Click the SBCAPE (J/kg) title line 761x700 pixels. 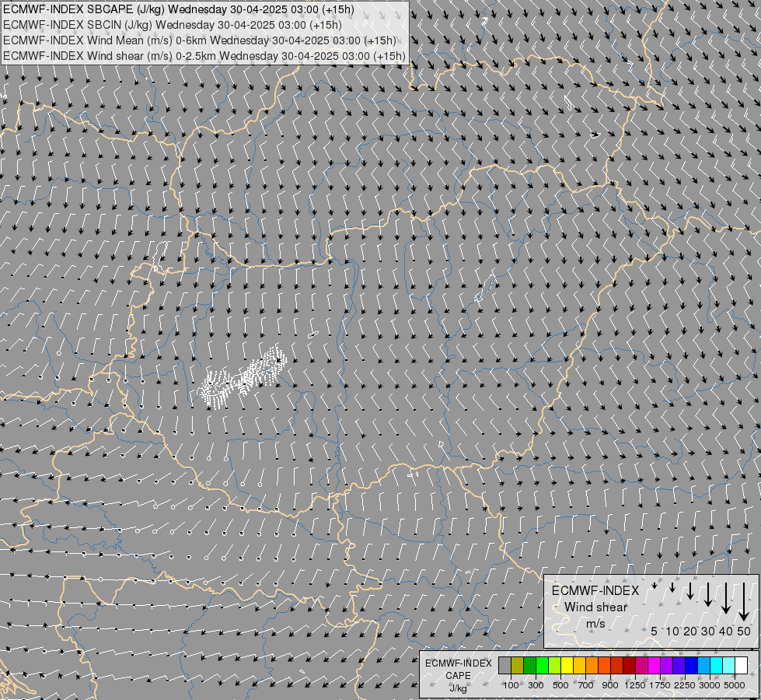[x=179, y=9]
